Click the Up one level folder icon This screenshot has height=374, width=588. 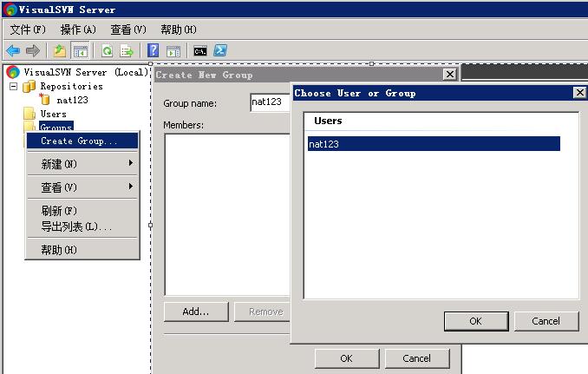pyautogui.click(x=60, y=51)
